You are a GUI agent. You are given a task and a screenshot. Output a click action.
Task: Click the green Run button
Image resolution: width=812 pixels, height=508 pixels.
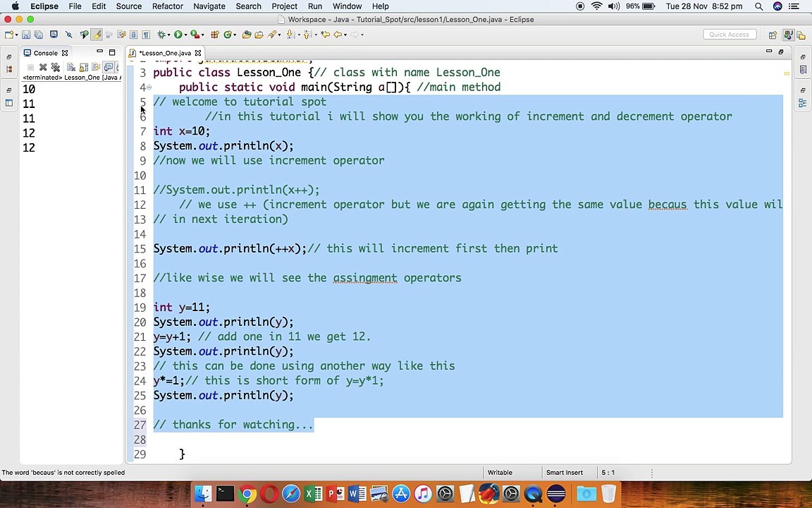tap(178, 35)
